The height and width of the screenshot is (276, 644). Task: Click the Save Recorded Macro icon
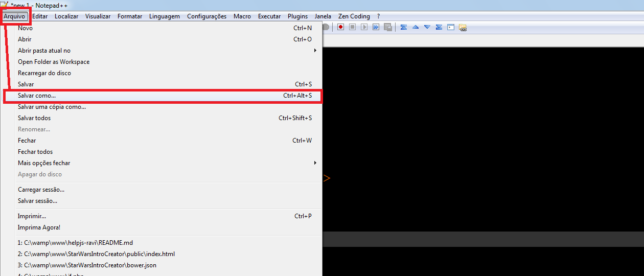point(388,27)
